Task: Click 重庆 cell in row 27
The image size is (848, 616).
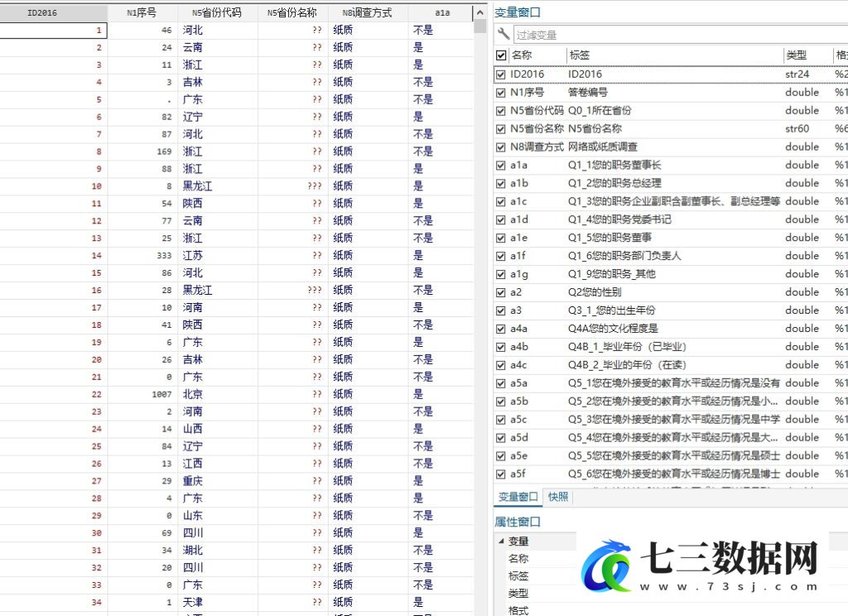Action: click(x=218, y=481)
